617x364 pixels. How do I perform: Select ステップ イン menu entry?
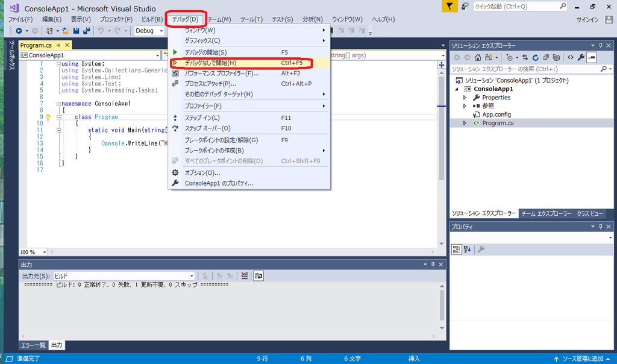(249, 118)
